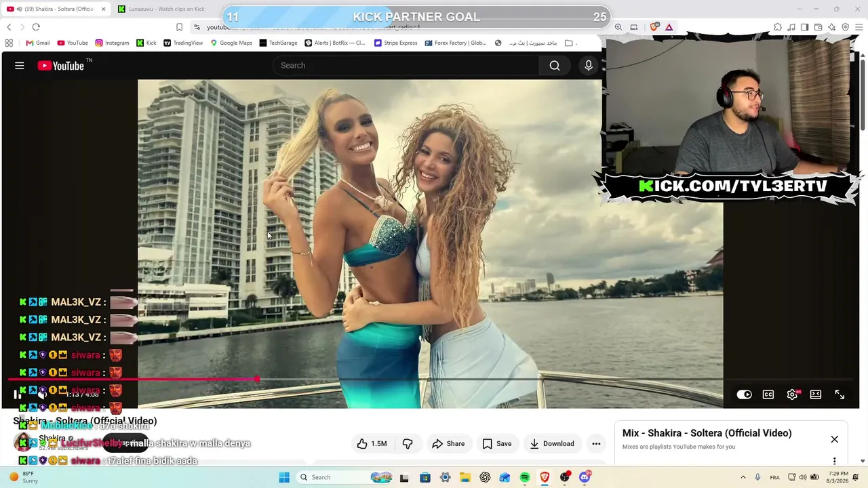Viewport: 868px width, 488px height.
Task: Open the Instagram bookmark
Action: [x=112, y=43]
